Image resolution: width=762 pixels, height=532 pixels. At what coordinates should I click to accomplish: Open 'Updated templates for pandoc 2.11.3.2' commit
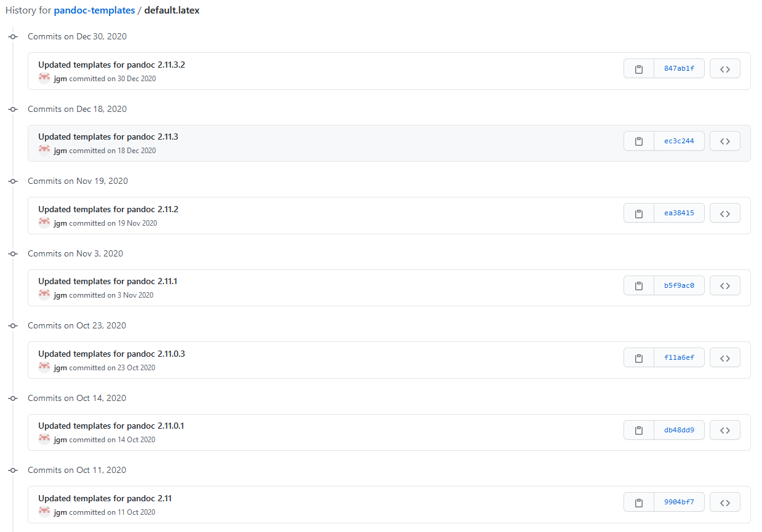click(111, 65)
